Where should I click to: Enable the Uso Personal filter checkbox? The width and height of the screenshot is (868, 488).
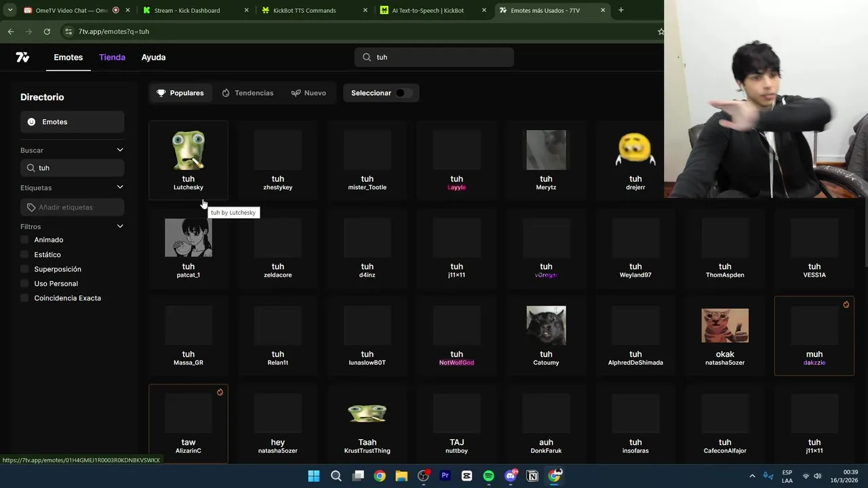coord(24,284)
